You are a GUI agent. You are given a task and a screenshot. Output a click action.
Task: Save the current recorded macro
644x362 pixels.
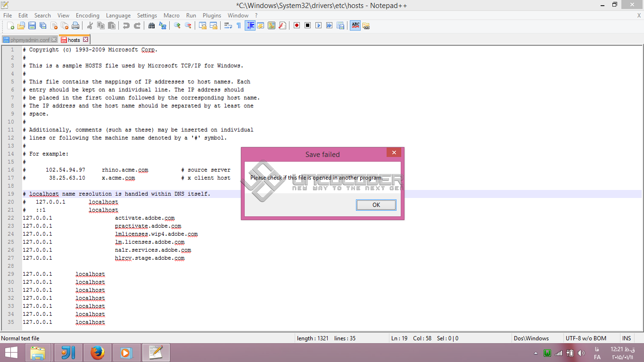click(340, 25)
